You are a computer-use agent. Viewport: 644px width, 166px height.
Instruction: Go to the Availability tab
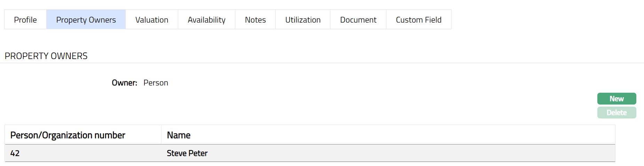click(x=206, y=20)
